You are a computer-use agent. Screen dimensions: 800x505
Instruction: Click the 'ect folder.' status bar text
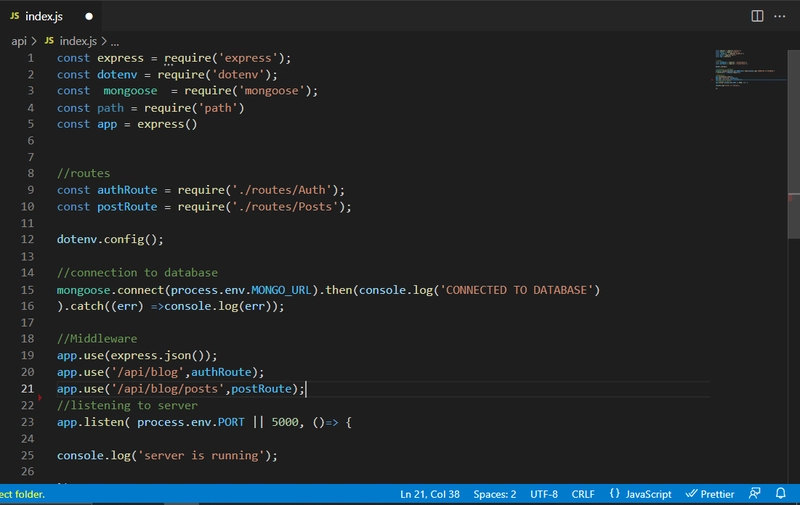pyautogui.click(x=22, y=494)
